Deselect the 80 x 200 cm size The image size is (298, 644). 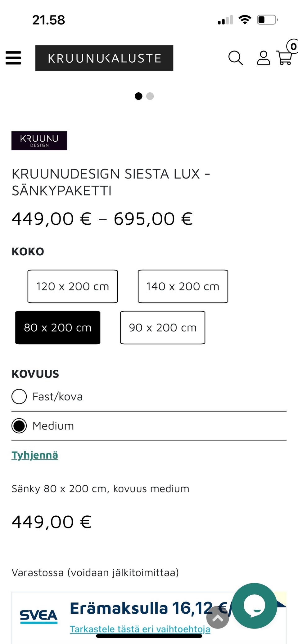click(x=58, y=327)
